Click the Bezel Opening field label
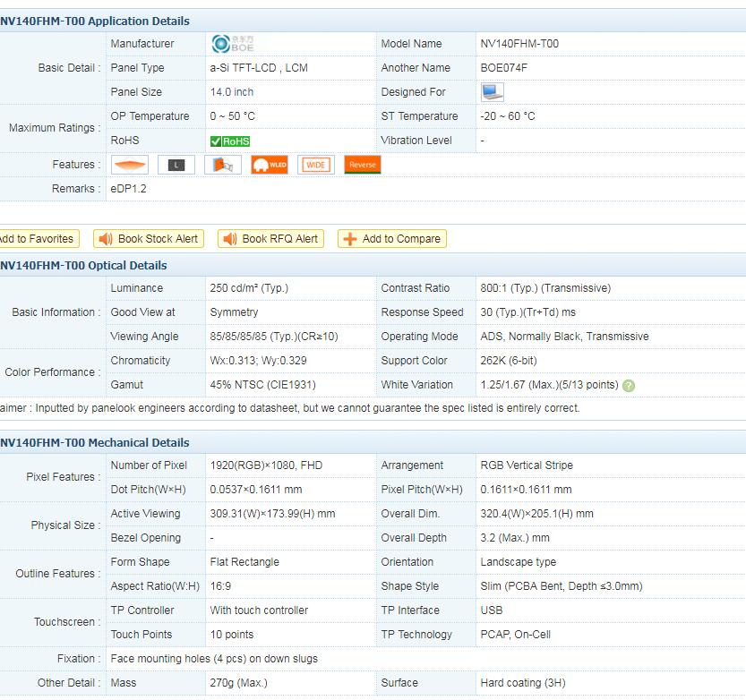Image resolution: width=746 pixels, height=700 pixels. tap(146, 538)
